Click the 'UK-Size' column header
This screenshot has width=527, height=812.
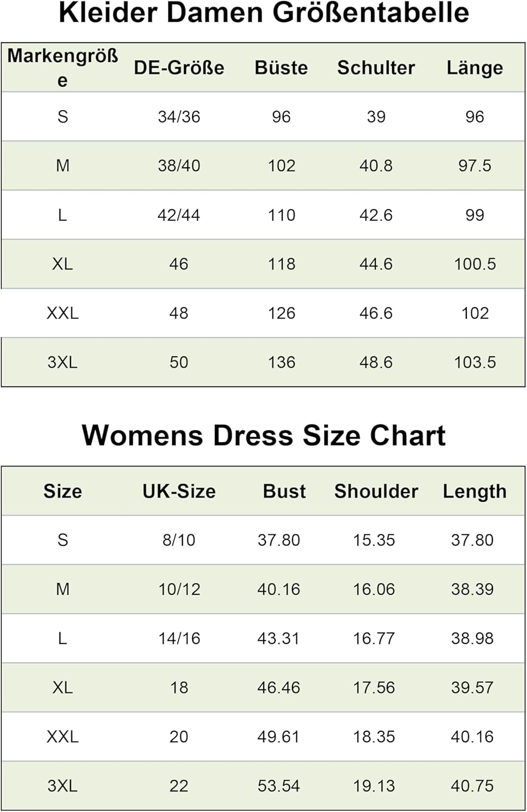tap(179, 491)
